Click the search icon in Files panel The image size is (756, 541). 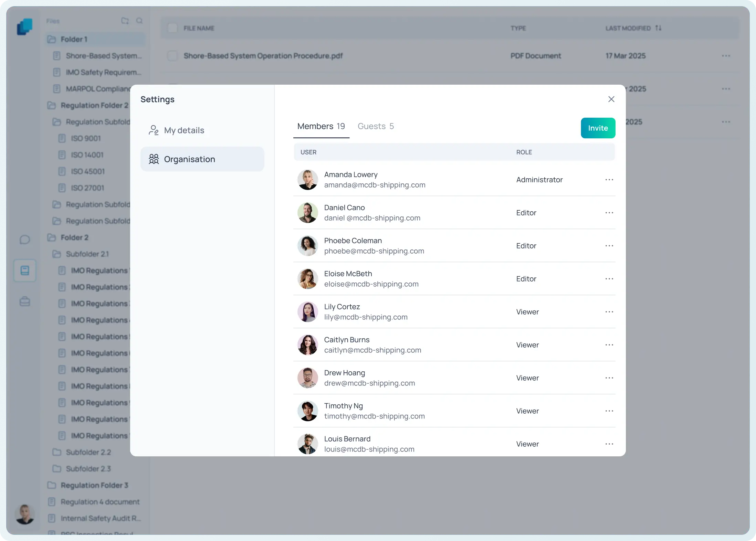(139, 21)
